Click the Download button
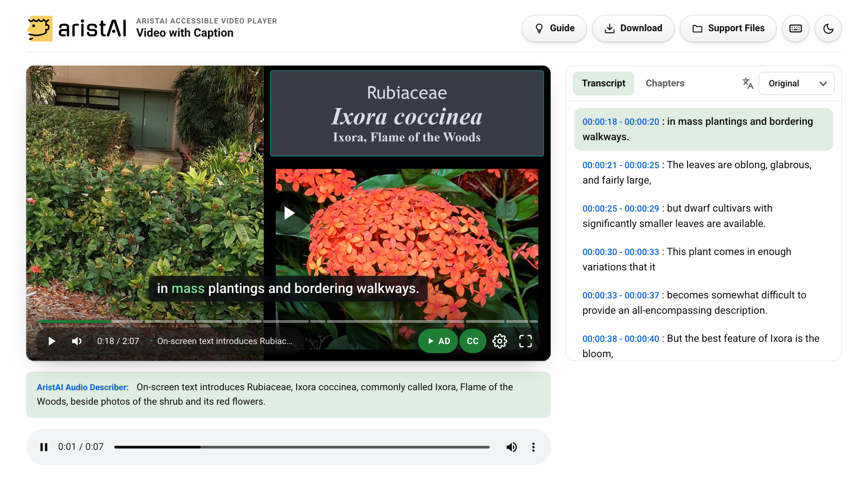 (x=633, y=28)
